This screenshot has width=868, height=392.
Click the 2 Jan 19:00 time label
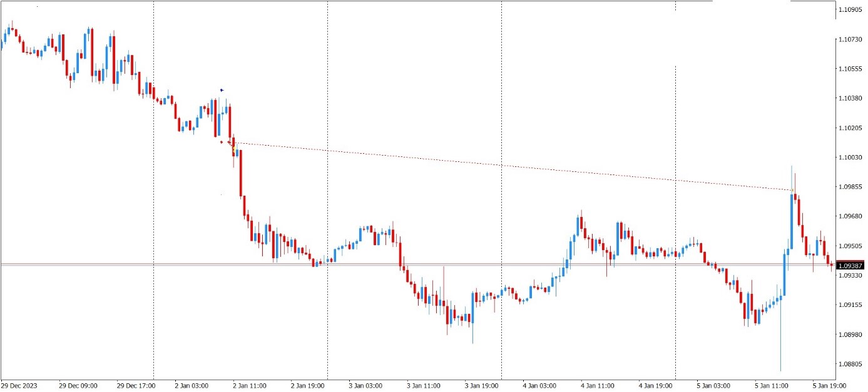308,386
